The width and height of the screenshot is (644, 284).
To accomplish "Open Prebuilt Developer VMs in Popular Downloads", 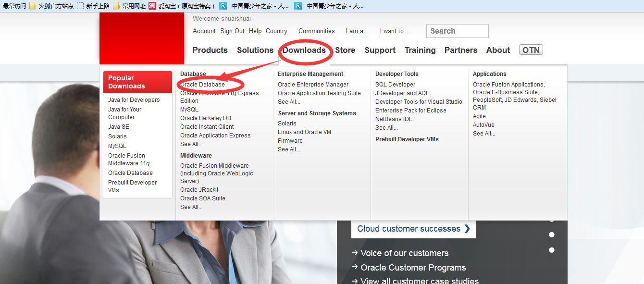I will (x=132, y=186).
